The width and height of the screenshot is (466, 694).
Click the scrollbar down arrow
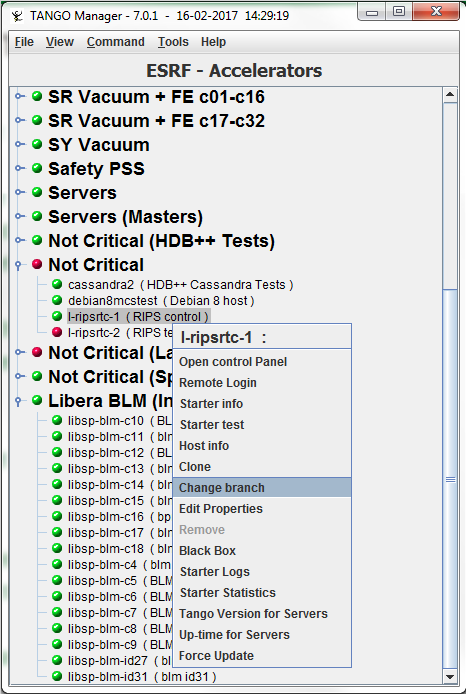point(450,676)
